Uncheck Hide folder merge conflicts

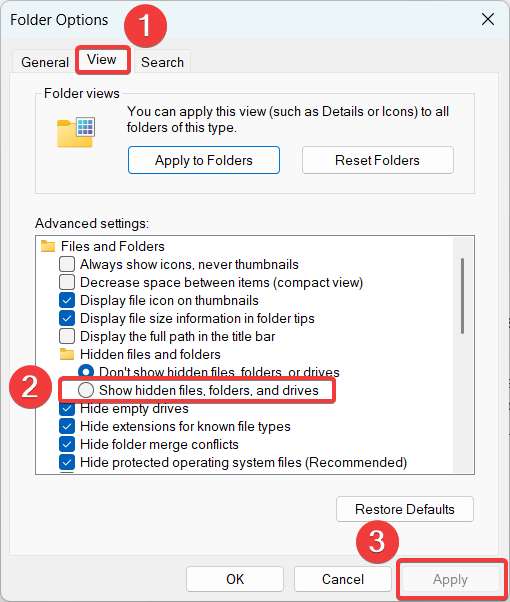[x=67, y=444]
